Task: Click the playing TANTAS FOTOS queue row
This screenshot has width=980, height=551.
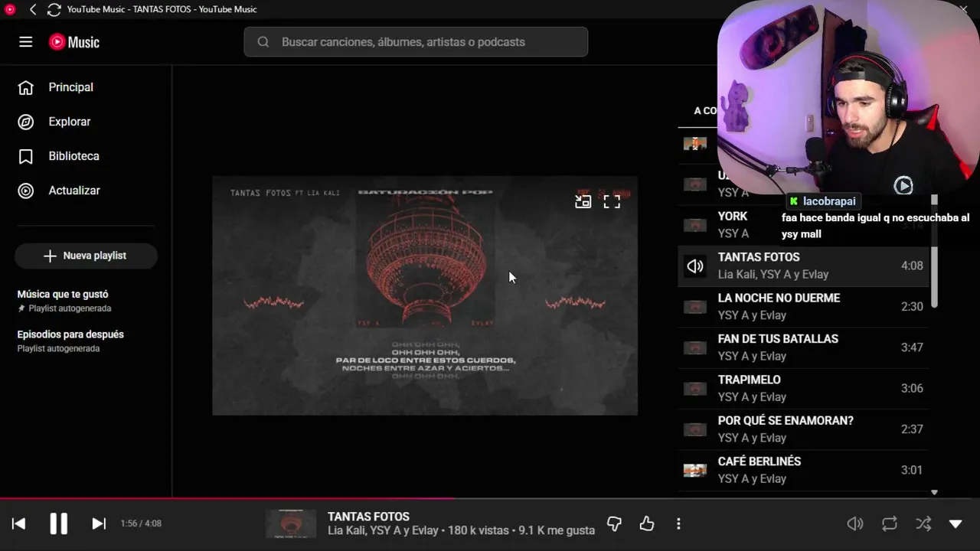Action: [x=803, y=266]
